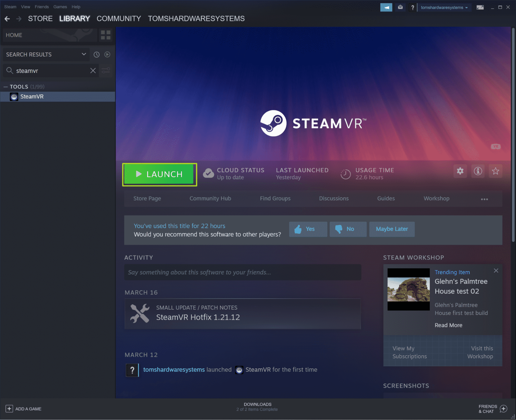516x420 pixels.
Task: Open SteamVR Hotfix 1.21.12 patch notes
Action: coord(243,314)
